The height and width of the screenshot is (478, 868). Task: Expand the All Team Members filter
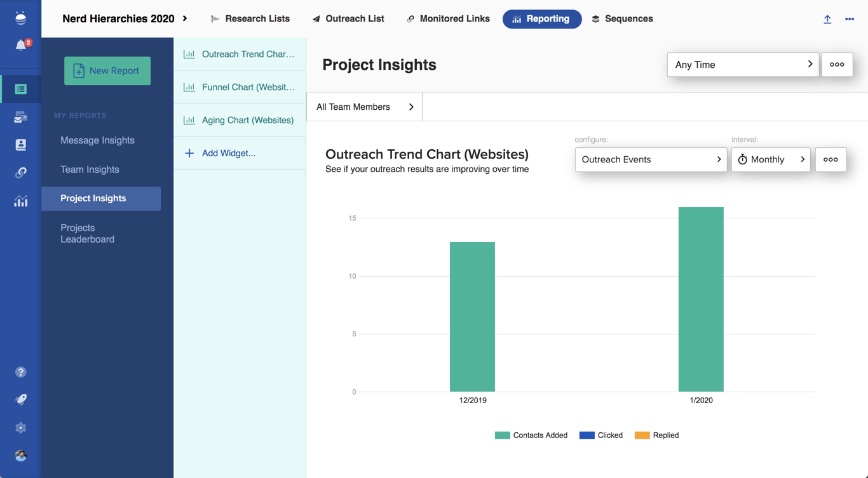(364, 107)
